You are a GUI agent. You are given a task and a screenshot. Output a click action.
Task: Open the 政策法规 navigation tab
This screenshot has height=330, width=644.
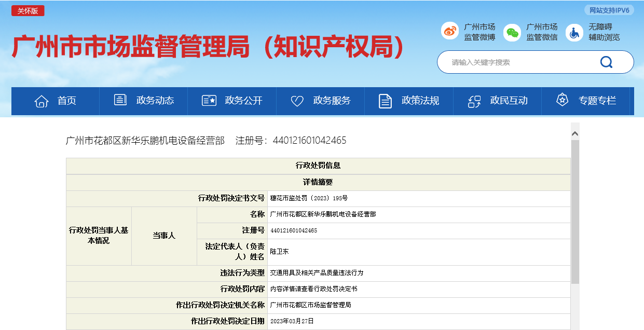click(x=409, y=101)
